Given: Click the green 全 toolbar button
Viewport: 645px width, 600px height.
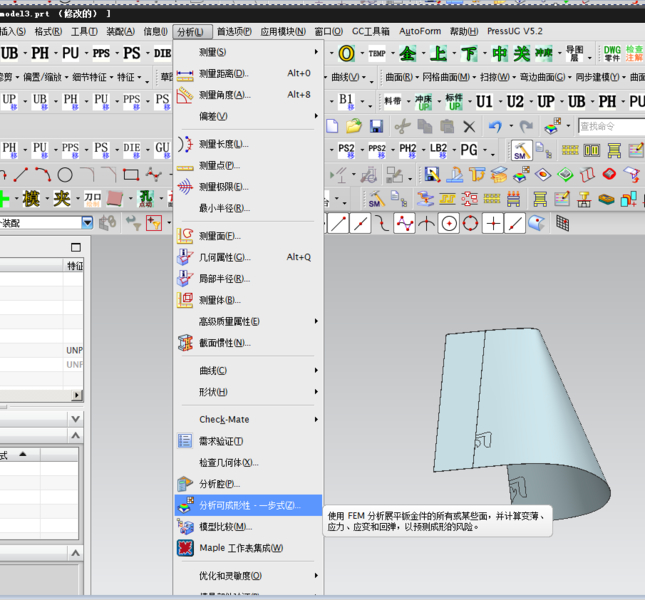Looking at the screenshot, I should (x=408, y=53).
